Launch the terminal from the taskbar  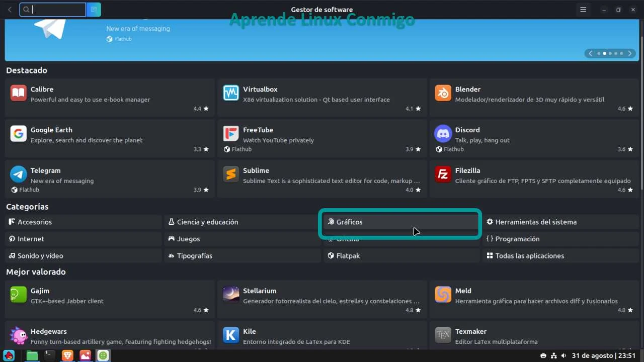point(50,356)
